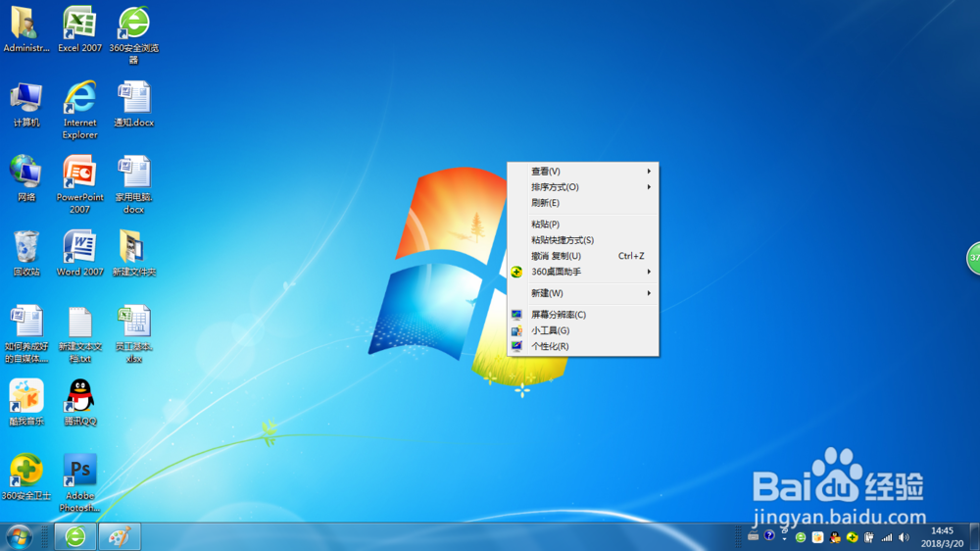Expand the 排序方式(O) submenu
The image size is (980, 551).
tap(582, 187)
